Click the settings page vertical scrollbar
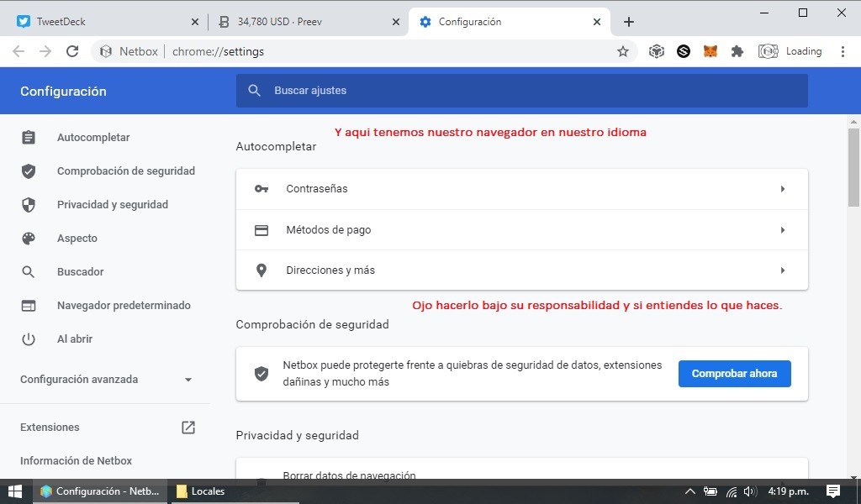Screen dimensions: 861x504 [853, 168]
